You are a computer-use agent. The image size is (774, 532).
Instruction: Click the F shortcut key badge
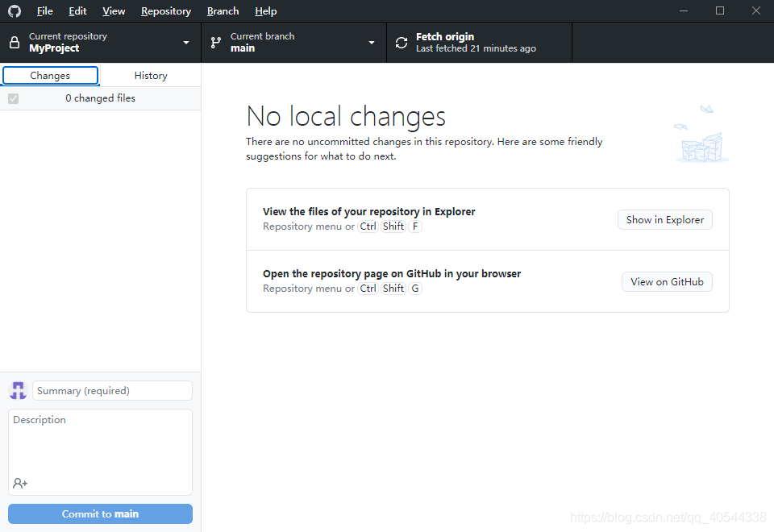pyautogui.click(x=415, y=227)
